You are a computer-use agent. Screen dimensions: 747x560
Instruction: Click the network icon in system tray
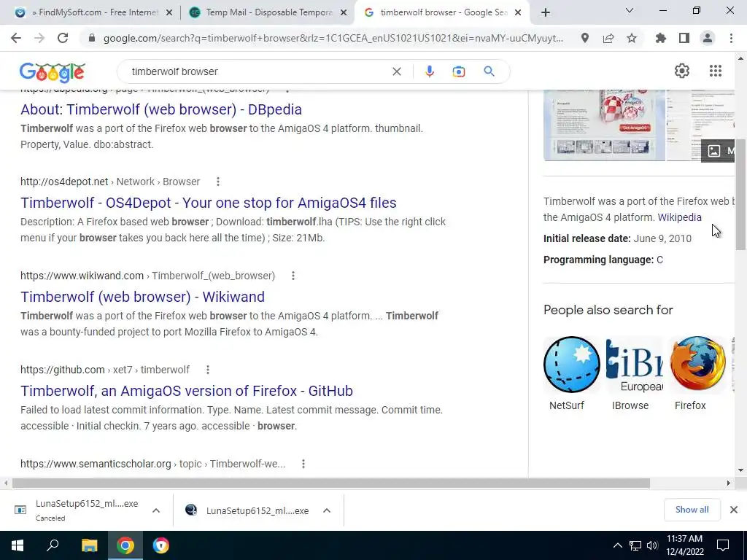pos(635,545)
